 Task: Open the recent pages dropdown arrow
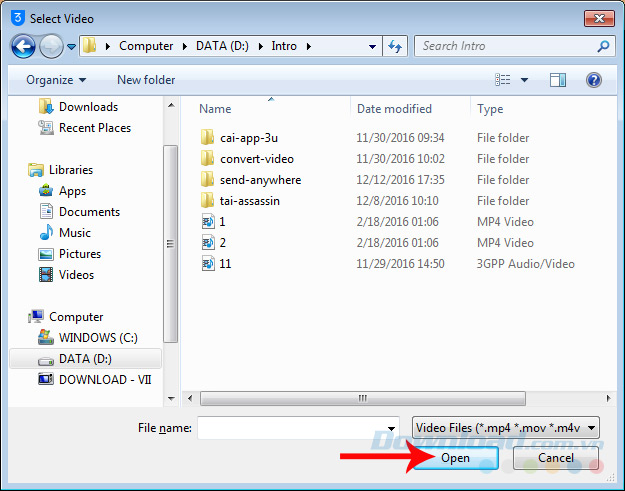click(x=72, y=47)
